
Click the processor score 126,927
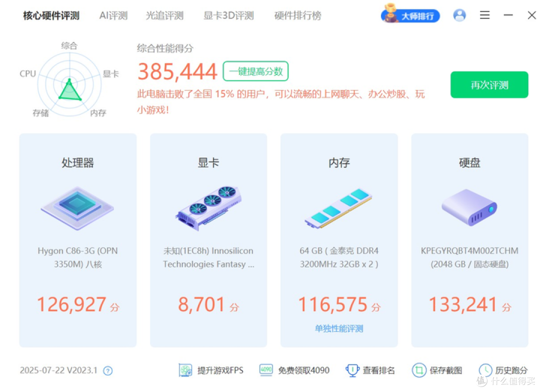tap(71, 304)
